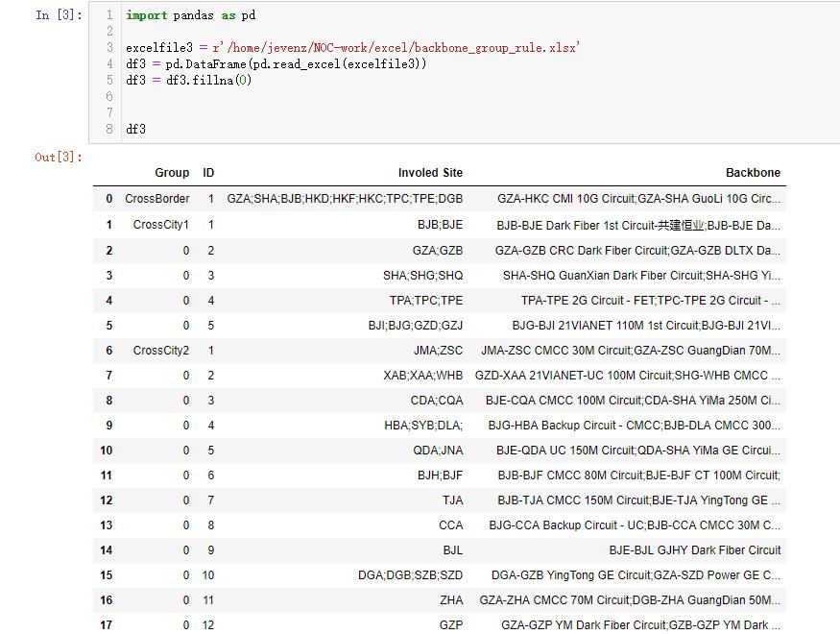Viewport: 840px width, 634px height.
Task: Click the BJI;BJG;GZD;GZJ site cell
Action: [x=415, y=326]
